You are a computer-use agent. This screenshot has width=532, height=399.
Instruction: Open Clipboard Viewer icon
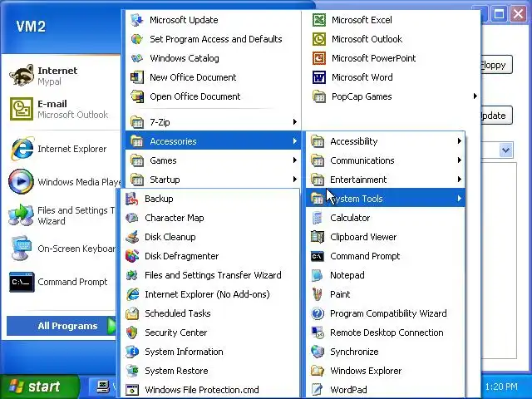point(318,237)
